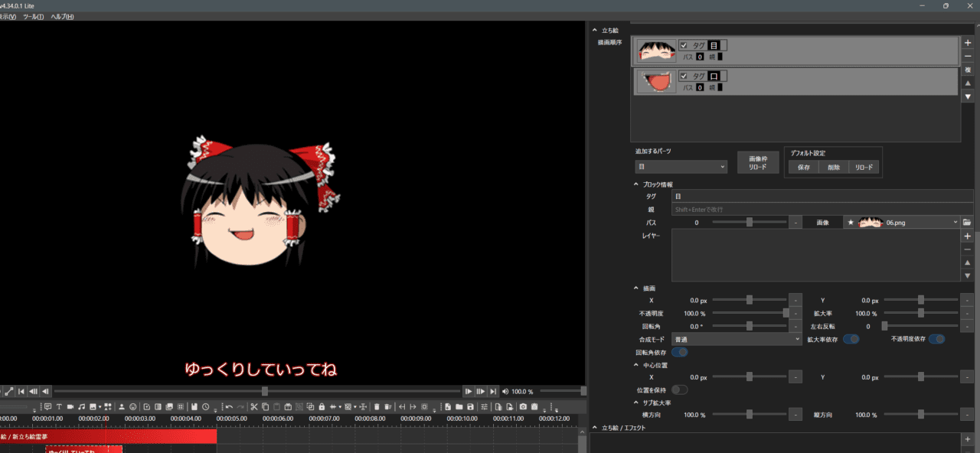The height and width of the screenshot is (453, 980).
Task: Uncheck the 口 tag part checkbox
Action: 684,77
